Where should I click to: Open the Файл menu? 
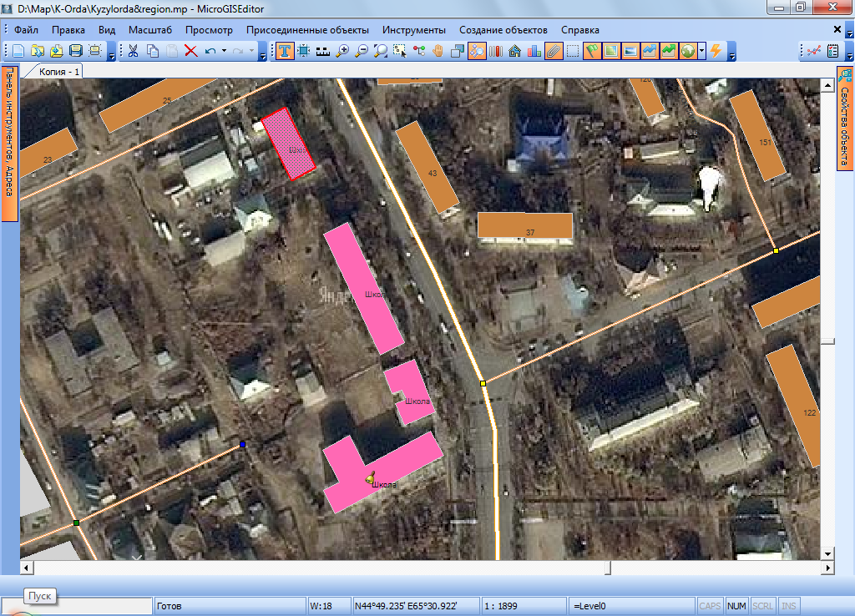[x=27, y=29]
